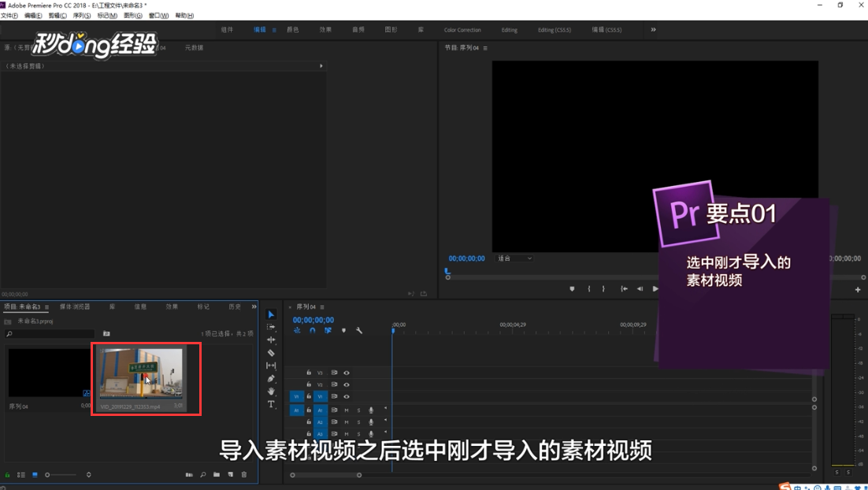This screenshot has width=868, height=490.
Task: Hide track V1 with its eye icon
Action: pos(347,396)
